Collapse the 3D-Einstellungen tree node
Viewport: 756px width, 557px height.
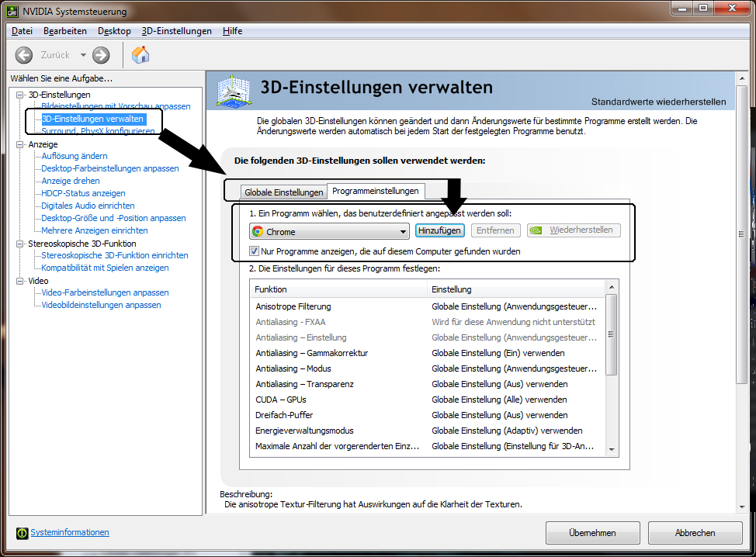pyautogui.click(x=20, y=95)
